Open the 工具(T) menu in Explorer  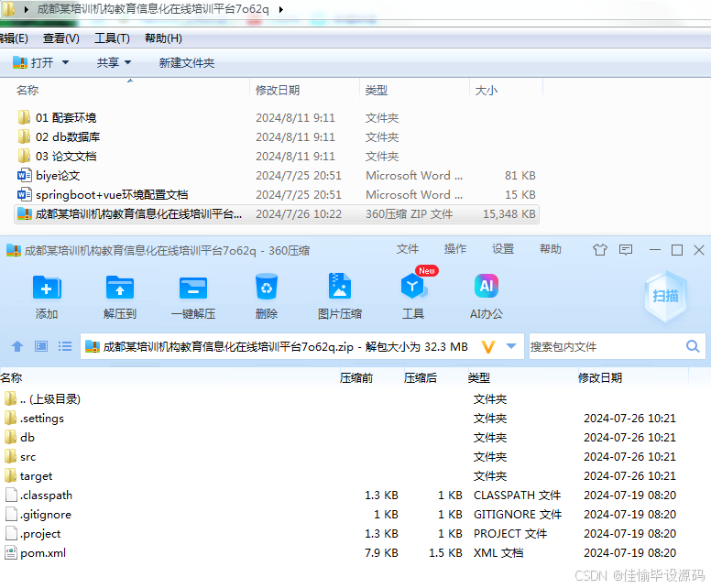112,38
